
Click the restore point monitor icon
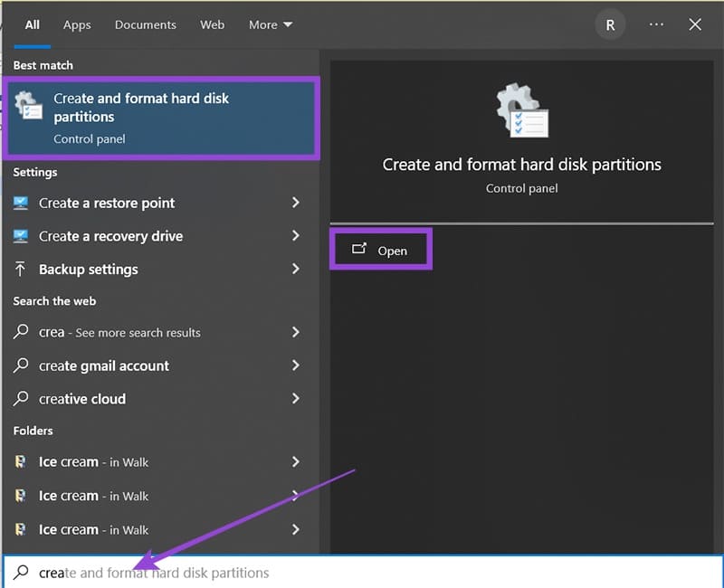point(20,203)
